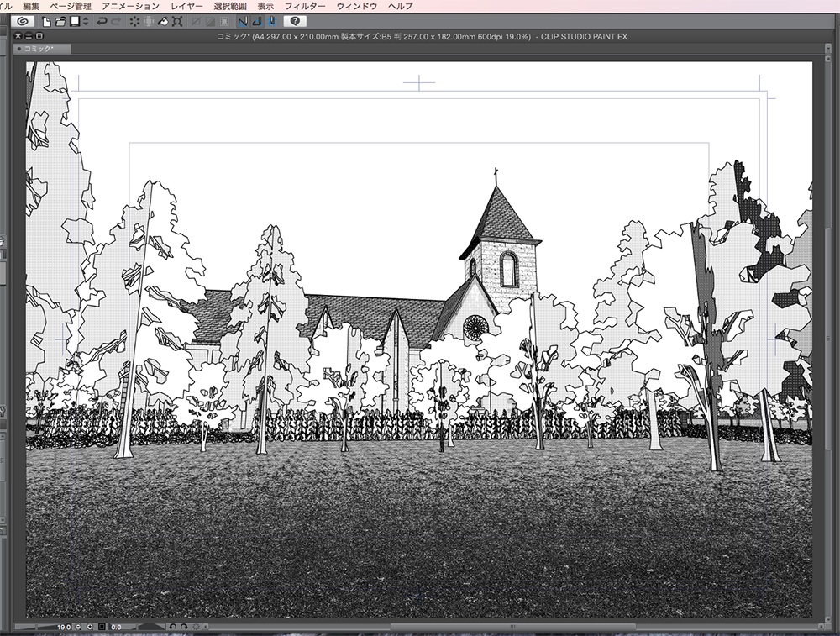
Task: Open a file via folder icon
Action: point(60,22)
